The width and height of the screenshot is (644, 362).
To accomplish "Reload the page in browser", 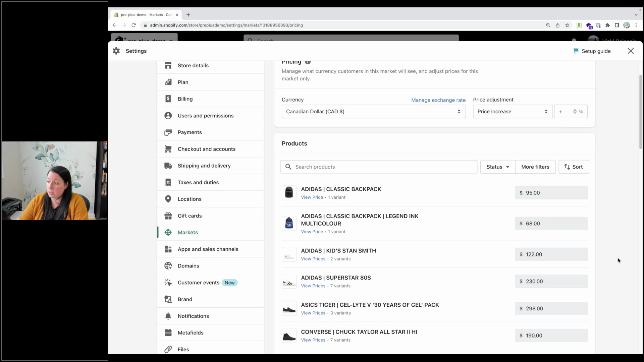I will [x=133, y=25].
